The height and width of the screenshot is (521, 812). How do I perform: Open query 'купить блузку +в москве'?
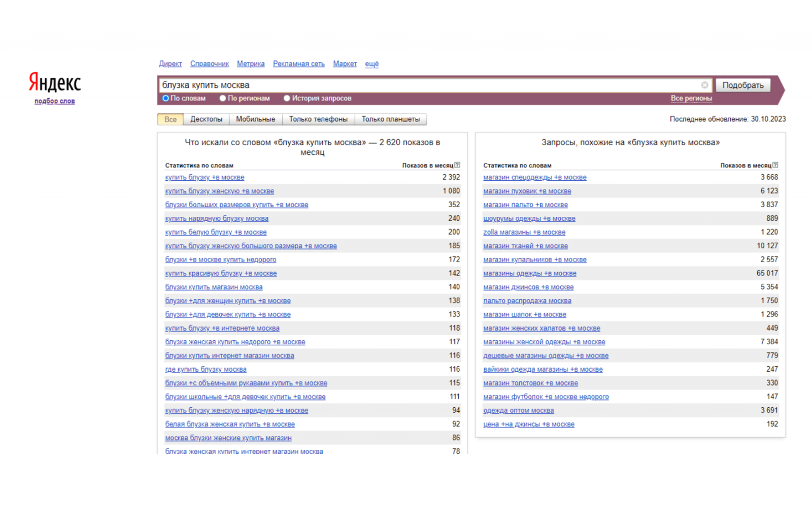coord(205,178)
